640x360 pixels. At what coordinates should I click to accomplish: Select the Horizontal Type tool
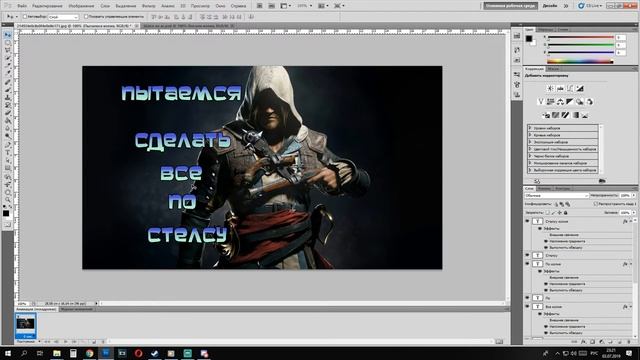pyautogui.click(x=7, y=153)
